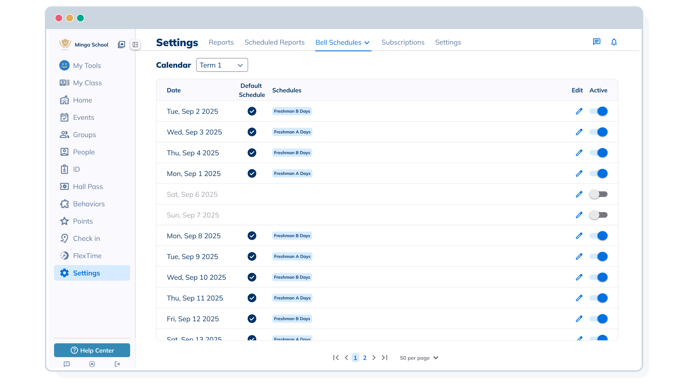688x387 pixels.
Task: Disable Active toggle for Fri, Sep 12 2025
Action: 599,319
